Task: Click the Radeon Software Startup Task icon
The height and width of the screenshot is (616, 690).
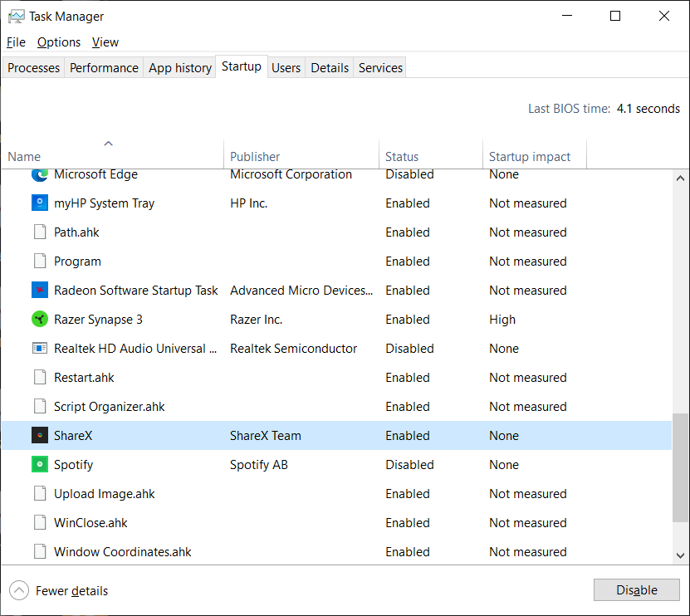Action: tap(40, 291)
